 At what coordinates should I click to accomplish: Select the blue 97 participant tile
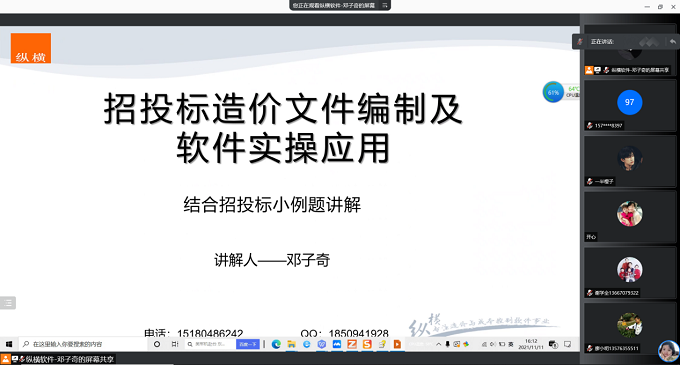[x=630, y=105]
